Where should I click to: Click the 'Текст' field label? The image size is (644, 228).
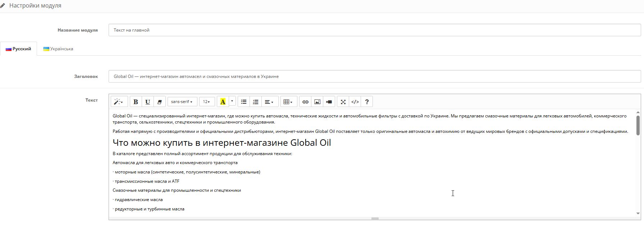91,100
